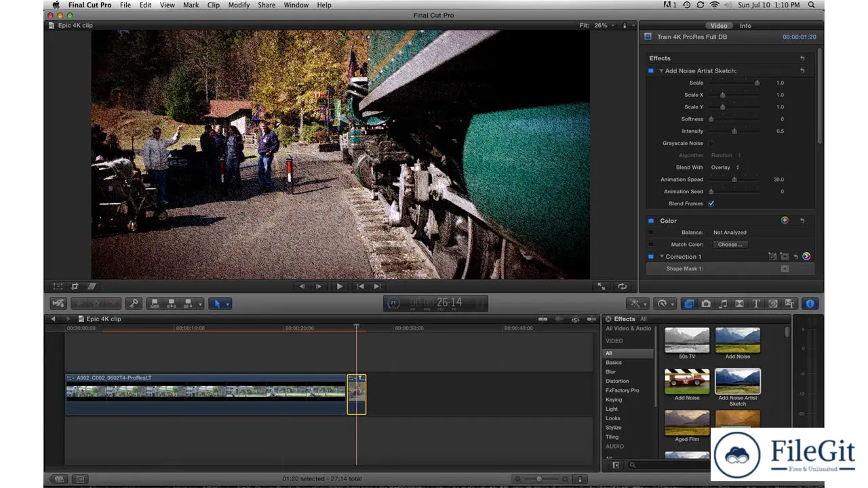Click the Crop tool below viewer
868x488 pixels.
[75, 287]
